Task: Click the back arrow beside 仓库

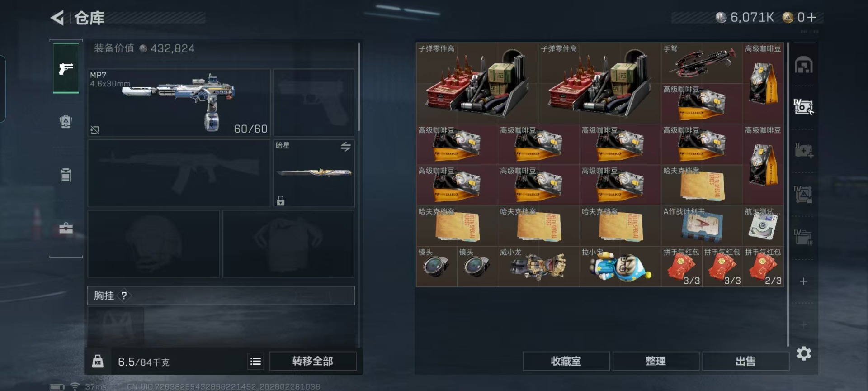Action: pos(57,18)
